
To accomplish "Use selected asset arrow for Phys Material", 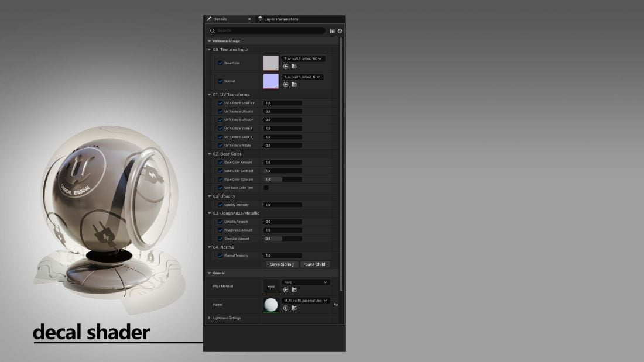I will click(x=286, y=289).
